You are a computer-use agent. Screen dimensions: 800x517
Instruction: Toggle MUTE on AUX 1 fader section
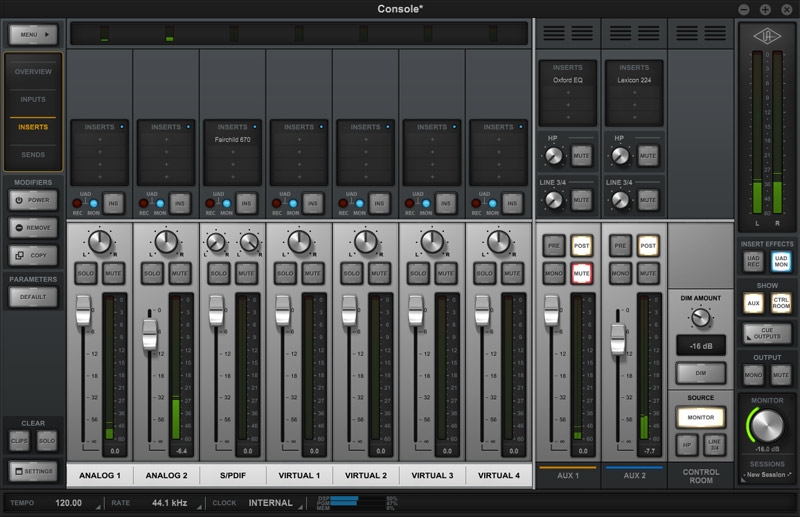point(582,274)
